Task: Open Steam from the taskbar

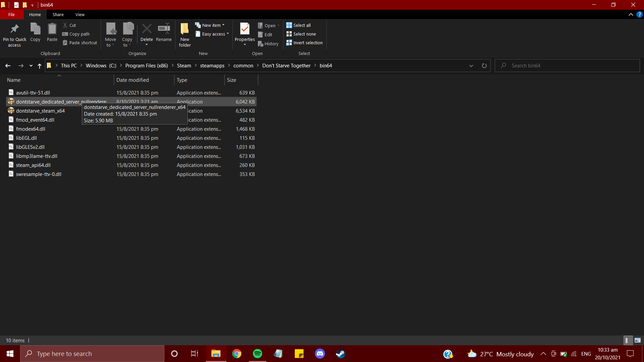Action: coord(340,354)
